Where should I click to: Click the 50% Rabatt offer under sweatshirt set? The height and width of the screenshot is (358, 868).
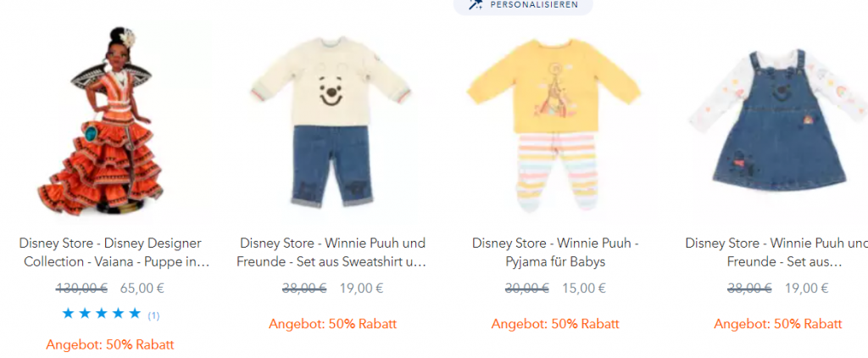click(332, 323)
